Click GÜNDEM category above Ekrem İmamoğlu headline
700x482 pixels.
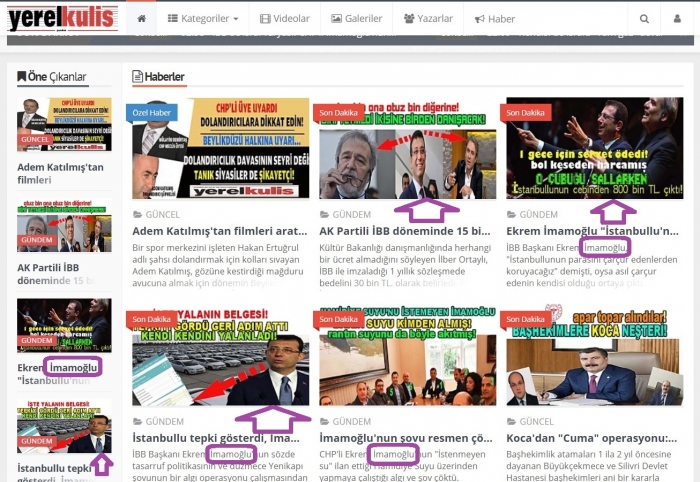[x=538, y=214]
